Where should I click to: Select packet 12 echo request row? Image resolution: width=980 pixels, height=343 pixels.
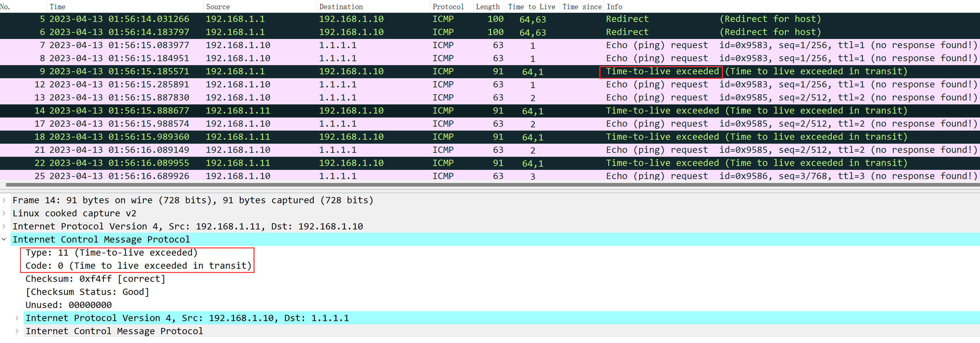(x=490, y=84)
